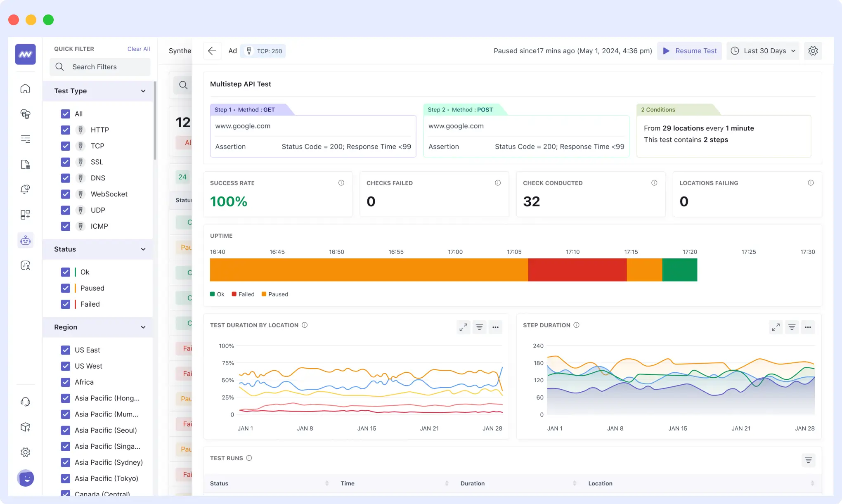Select the robot synthetic monitoring sidebar icon

pyautogui.click(x=25, y=240)
